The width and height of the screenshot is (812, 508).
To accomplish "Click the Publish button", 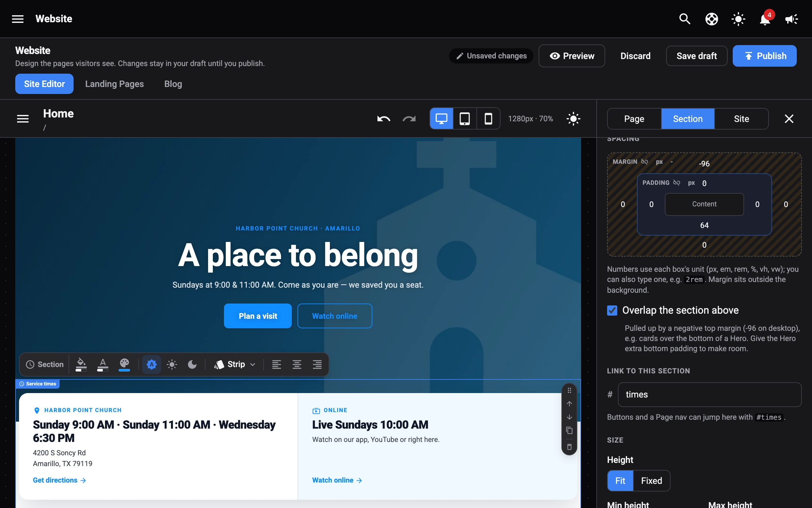I will click(x=764, y=56).
